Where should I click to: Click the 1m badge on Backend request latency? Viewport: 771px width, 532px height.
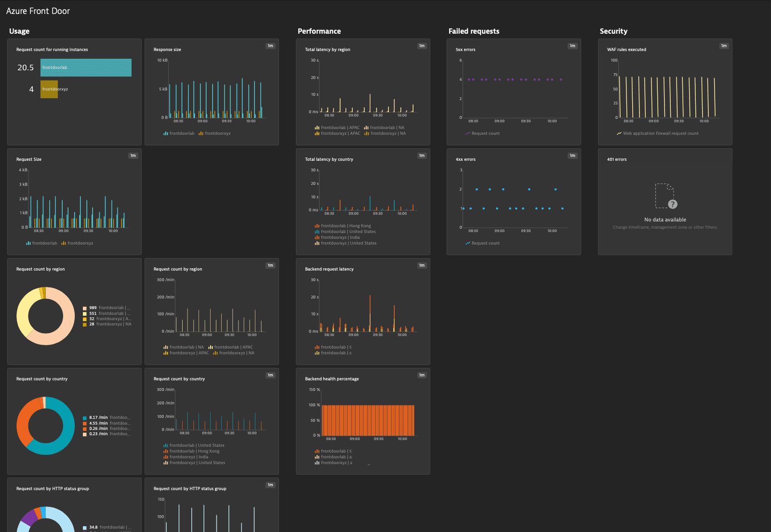[422, 265]
